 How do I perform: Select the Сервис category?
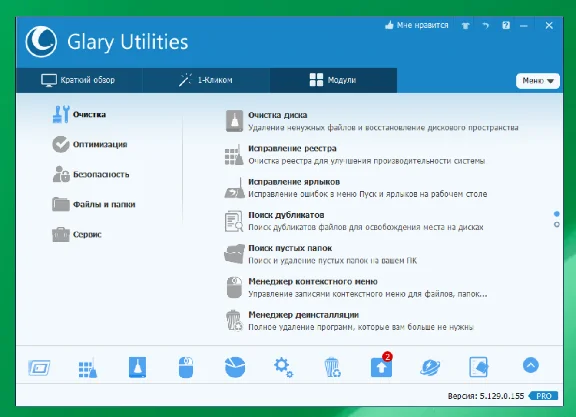pos(77,234)
